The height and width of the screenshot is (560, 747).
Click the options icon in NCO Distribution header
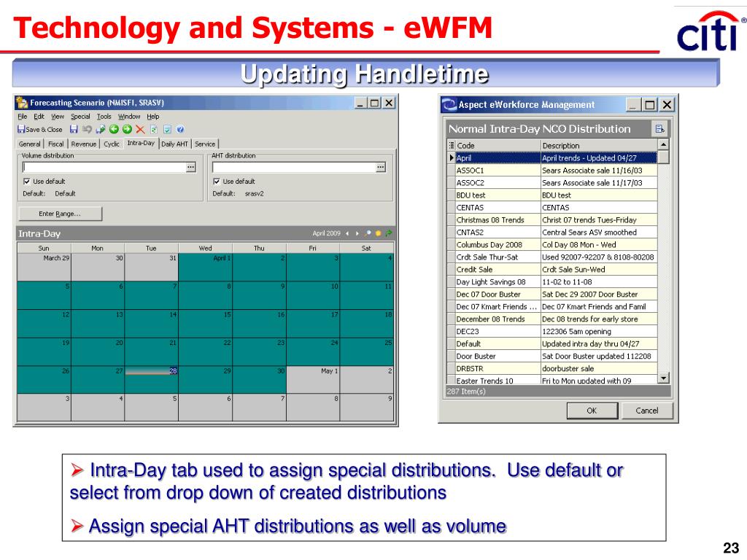[x=659, y=128]
